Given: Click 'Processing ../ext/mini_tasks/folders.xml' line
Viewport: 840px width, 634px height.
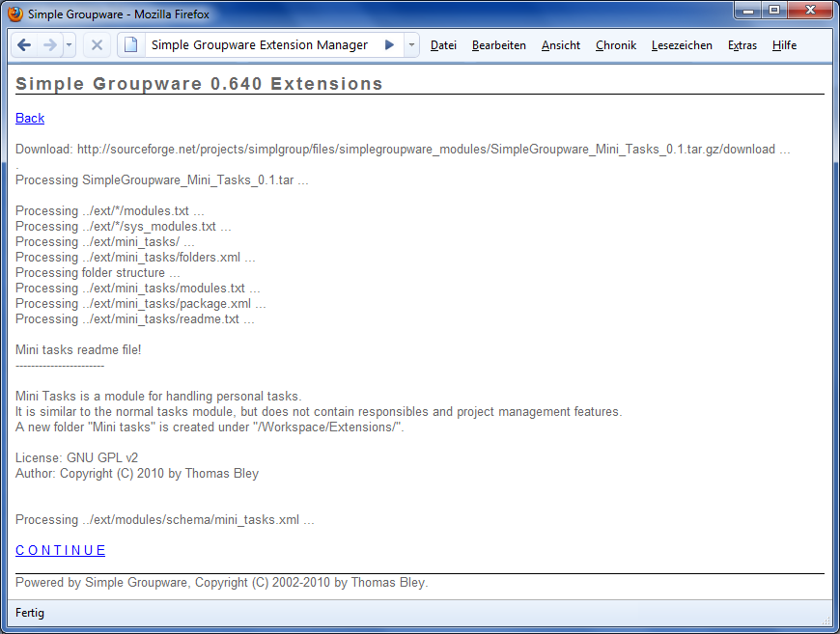Looking at the screenshot, I should coord(135,258).
